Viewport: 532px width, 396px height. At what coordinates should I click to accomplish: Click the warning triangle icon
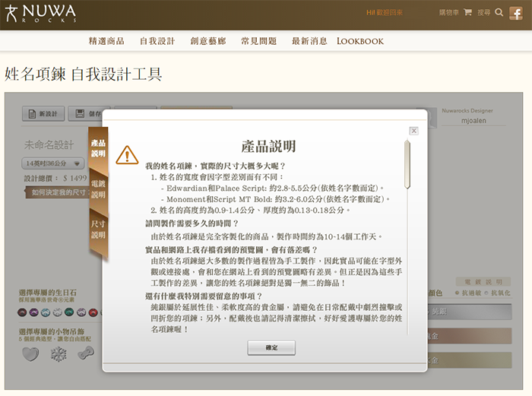coord(127,155)
